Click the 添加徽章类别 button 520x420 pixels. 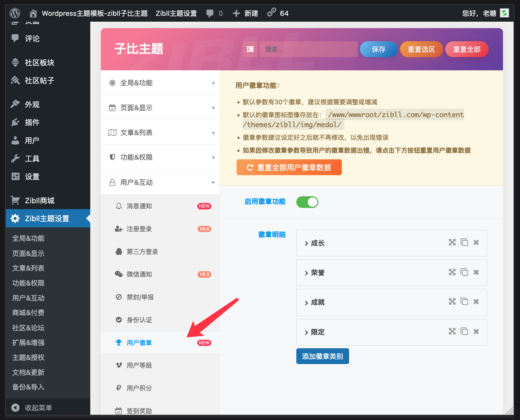click(x=322, y=356)
